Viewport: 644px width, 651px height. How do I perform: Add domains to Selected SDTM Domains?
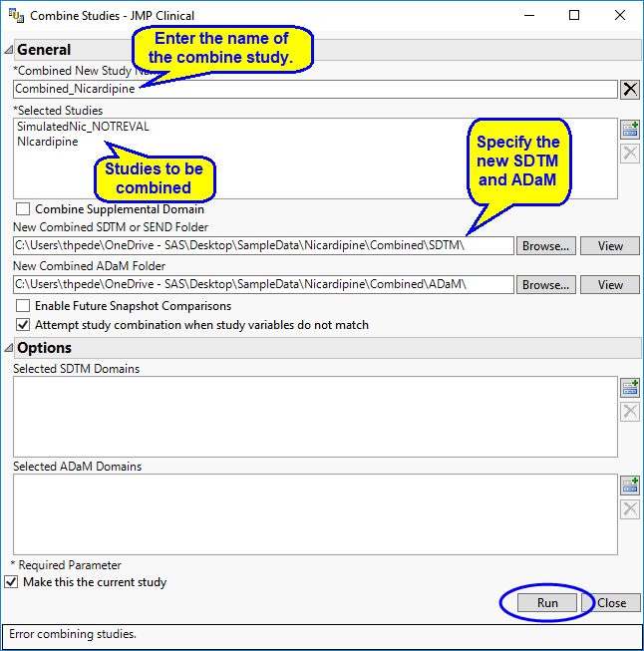coord(630,388)
